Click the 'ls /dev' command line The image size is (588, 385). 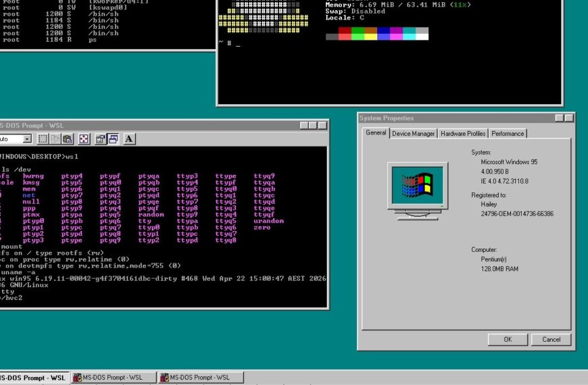[x=16, y=170]
